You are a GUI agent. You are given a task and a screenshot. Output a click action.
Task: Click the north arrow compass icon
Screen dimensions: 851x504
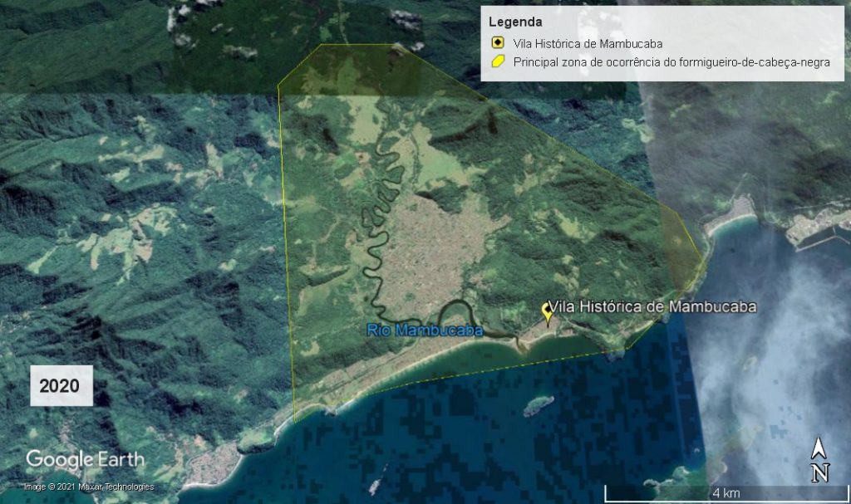pos(819,459)
